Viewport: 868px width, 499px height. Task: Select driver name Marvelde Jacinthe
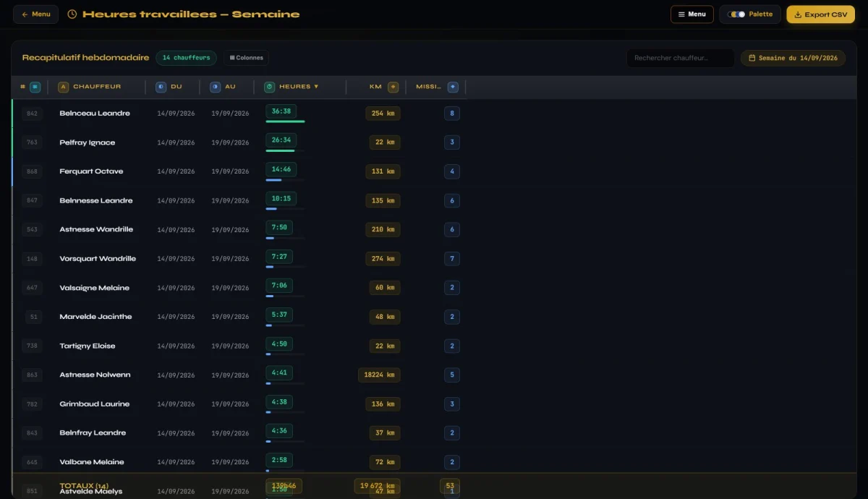(x=95, y=317)
